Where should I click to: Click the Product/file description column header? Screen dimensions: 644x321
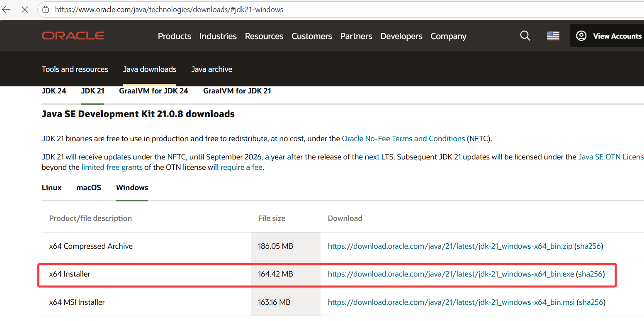[x=90, y=218]
